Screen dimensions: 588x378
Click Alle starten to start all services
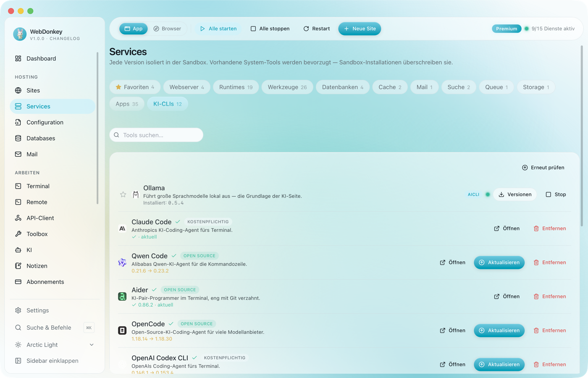[218, 29]
